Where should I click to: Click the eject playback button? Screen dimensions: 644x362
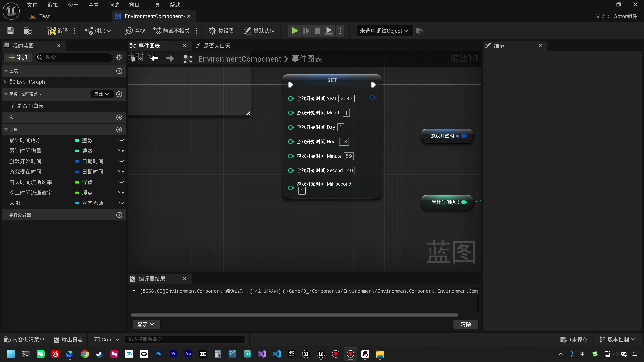(x=329, y=31)
